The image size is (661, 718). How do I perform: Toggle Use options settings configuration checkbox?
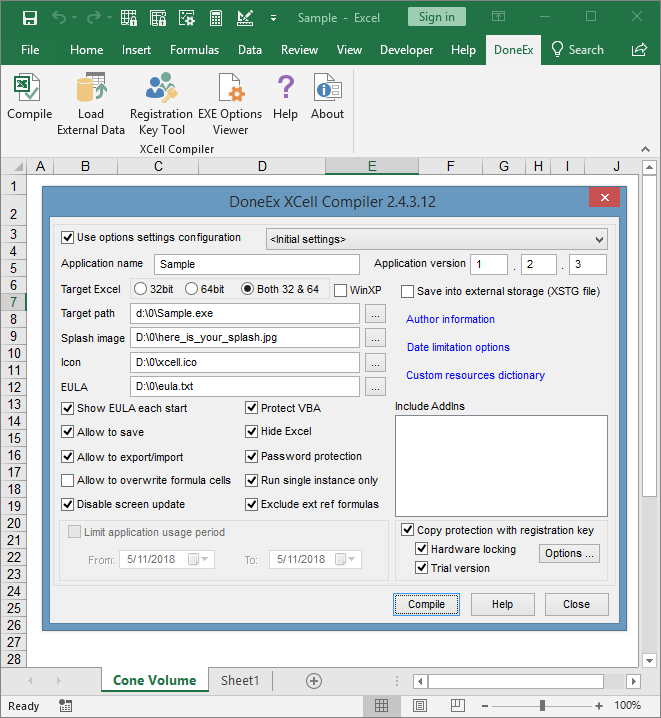click(x=67, y=237)
